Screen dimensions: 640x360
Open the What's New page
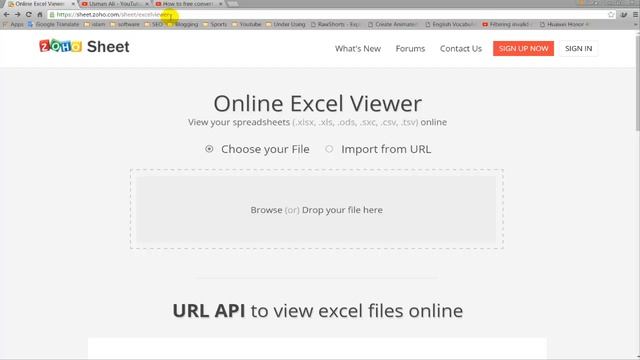click(x=358, y=49)
